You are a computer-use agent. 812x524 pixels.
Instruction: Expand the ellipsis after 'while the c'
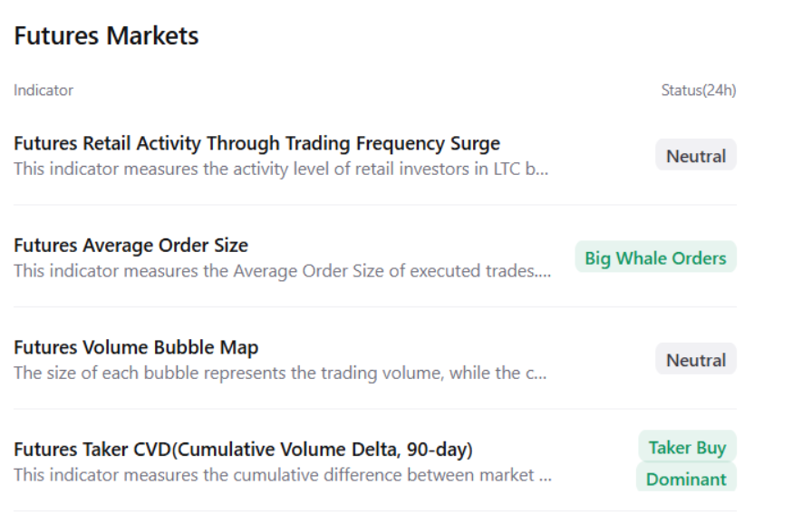[x=540, y=374]
